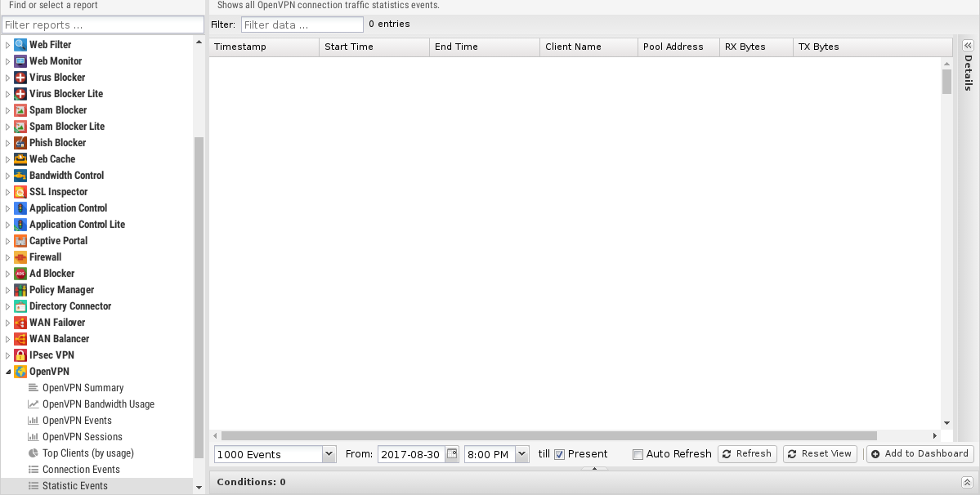The width and height of the screenshot is (980, 495).
Task: Click the Reset View button
Action: (x=820, y=454)
